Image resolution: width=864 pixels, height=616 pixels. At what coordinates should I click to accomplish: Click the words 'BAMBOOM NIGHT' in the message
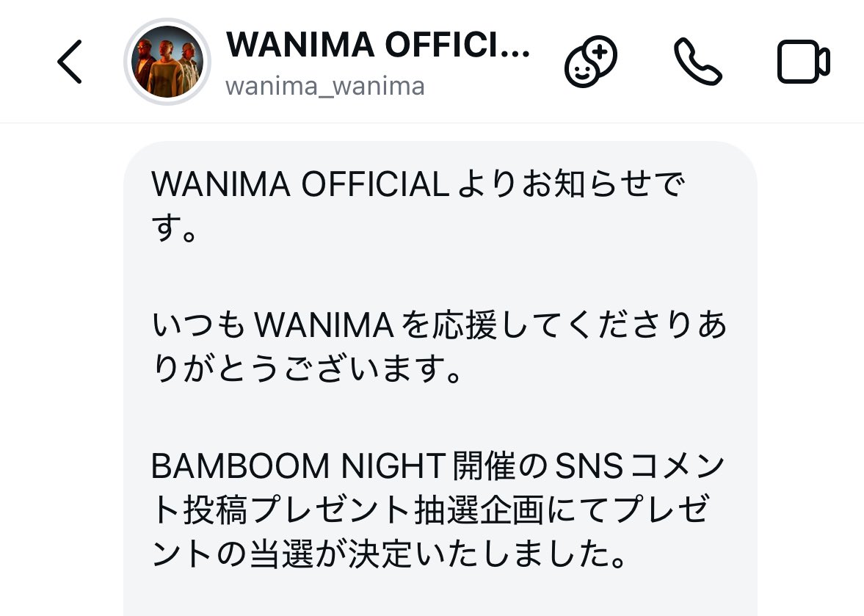tap(298, 466)
